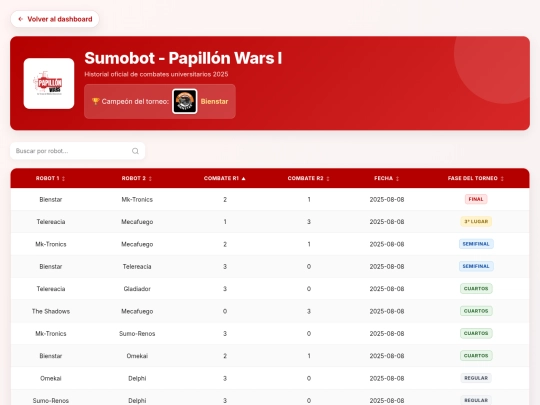Open the Bienstar champion team avatar

click(x=185, y=101)
